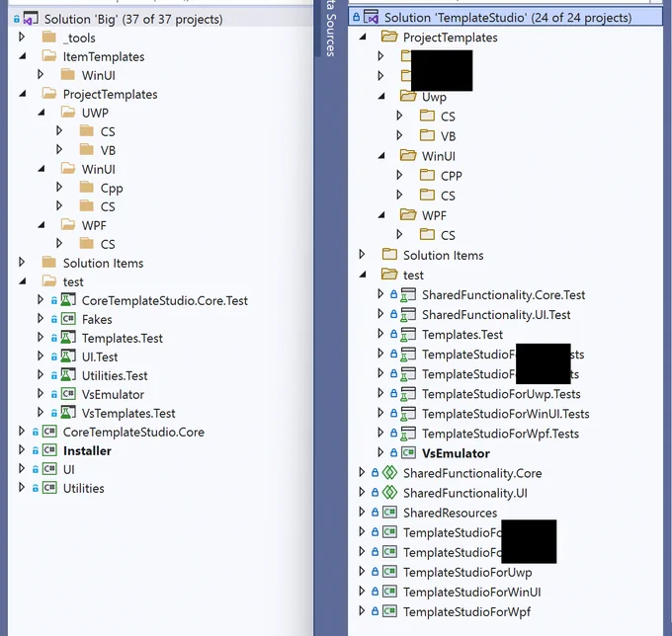Expand the CPP folder in right pane
This screenshot has width=672, height=636.
(x=400, y=175)
